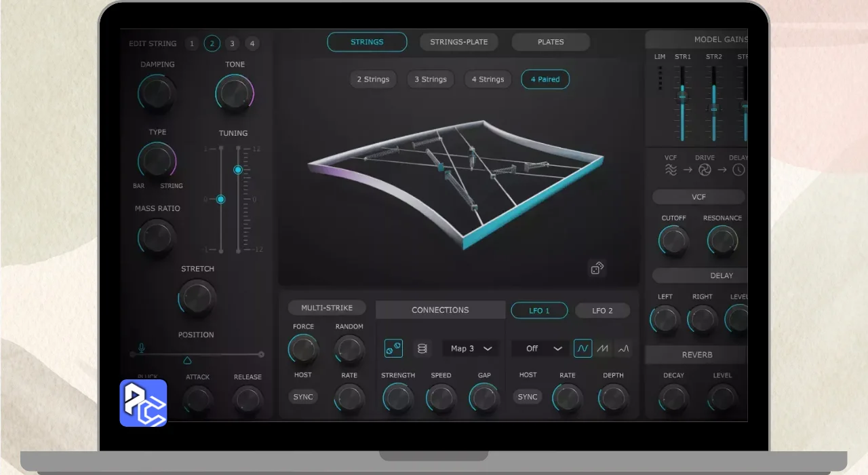This screenshot has height=475, width=868.
Task: Choose the peak-shaped LFO waveform icon
Action: (x=623, y=348)
